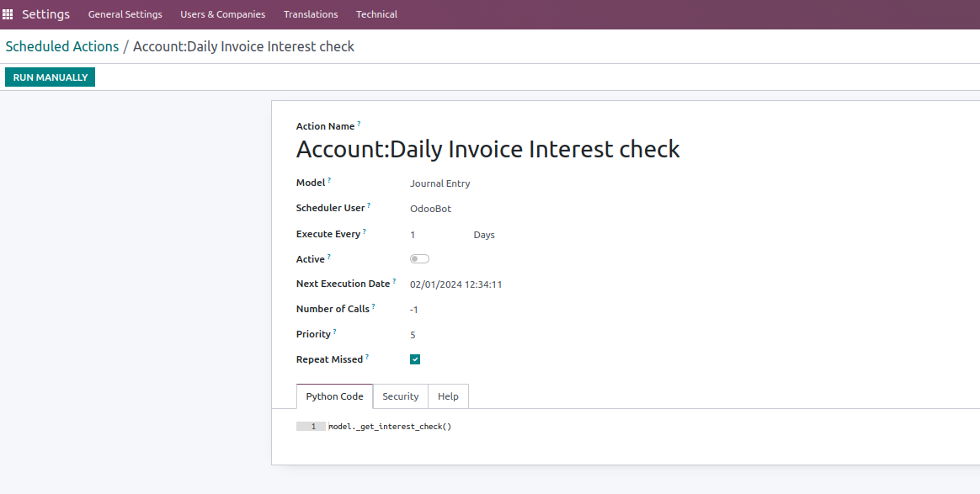Go back to Scheduled Actions breadcrumb
The height and width of the screenshot is (494, 980).
click(x=61, y=47)
